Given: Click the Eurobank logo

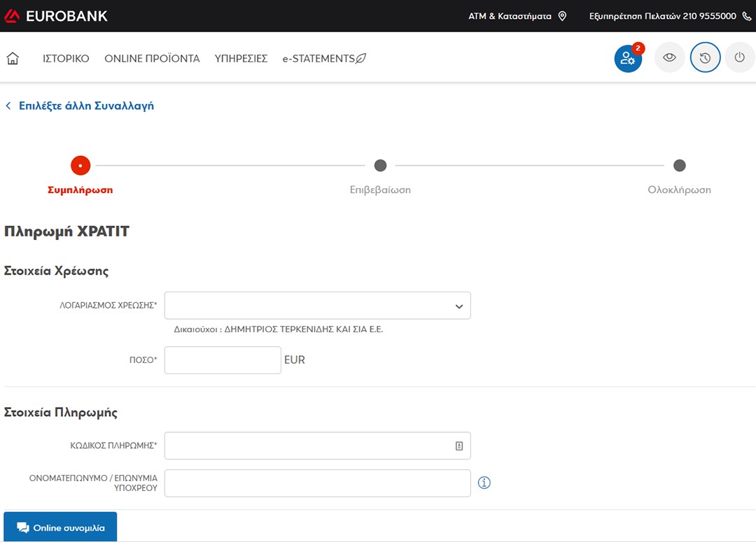Looking at the screenshot, I should pyautogui.click(x=56, y=15).
